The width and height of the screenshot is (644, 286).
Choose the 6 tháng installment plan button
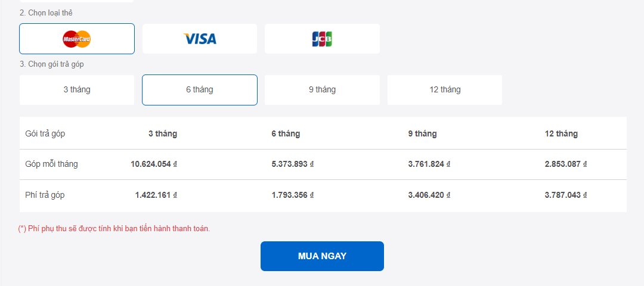pos(200,90)
